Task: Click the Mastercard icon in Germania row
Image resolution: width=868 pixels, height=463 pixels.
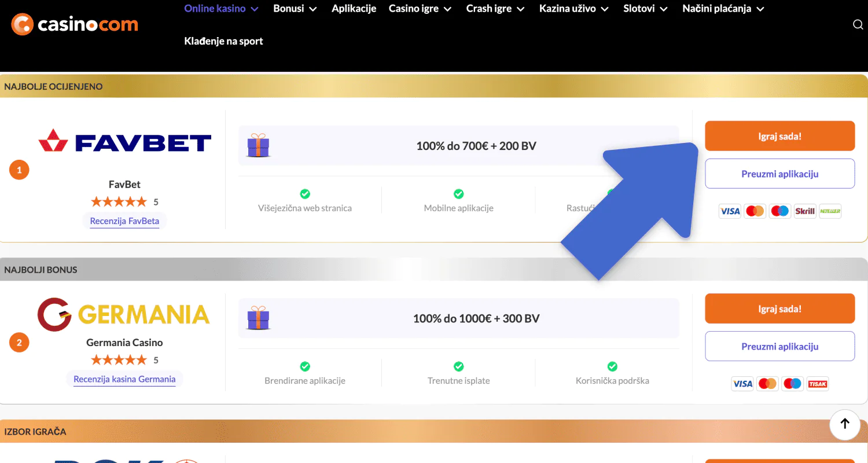Action: pos(767,384)
